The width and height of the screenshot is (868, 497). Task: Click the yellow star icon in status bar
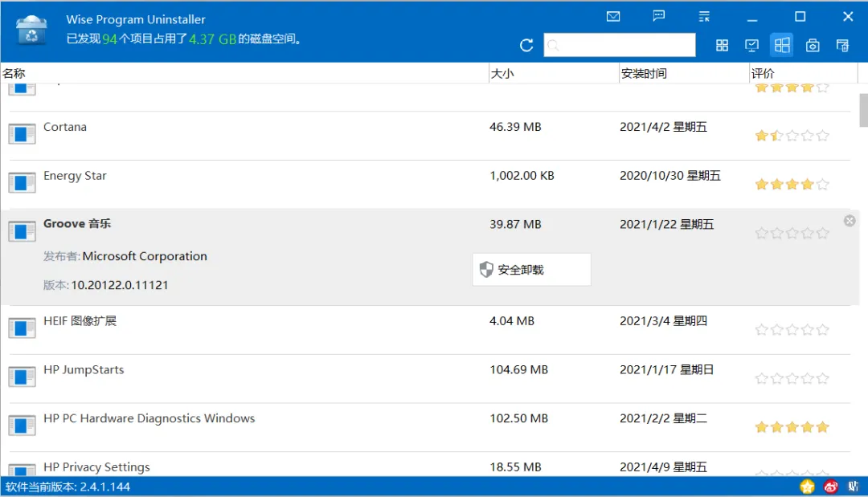[x=807, y=487]
